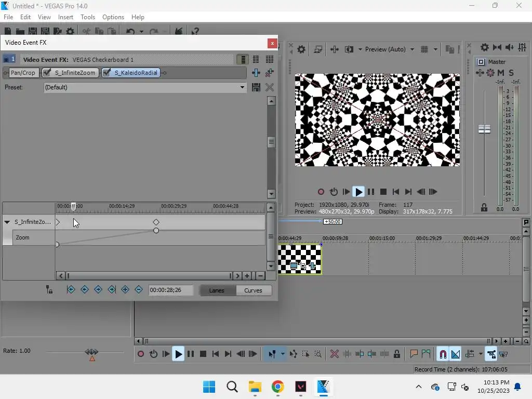This screenshot has width=532, height=399.
Task: Go to the next keyframe
Action: point(98,289)
